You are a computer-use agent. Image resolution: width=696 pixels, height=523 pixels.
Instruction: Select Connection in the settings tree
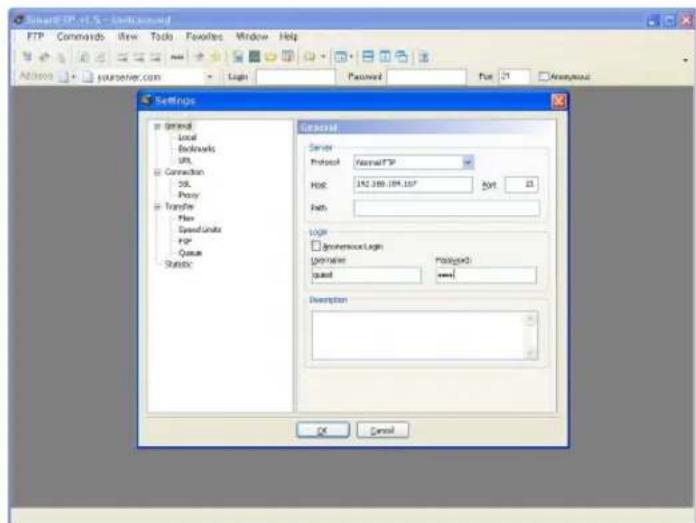pos(184,172)
